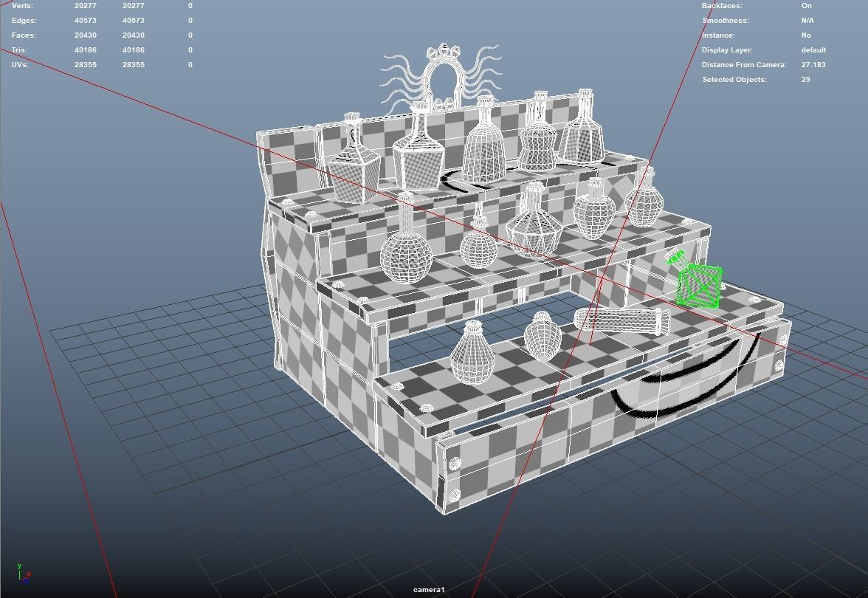Toggle the Backfaces On setting in the HUD
Screen dimensions: 868x598
(807, 5)
